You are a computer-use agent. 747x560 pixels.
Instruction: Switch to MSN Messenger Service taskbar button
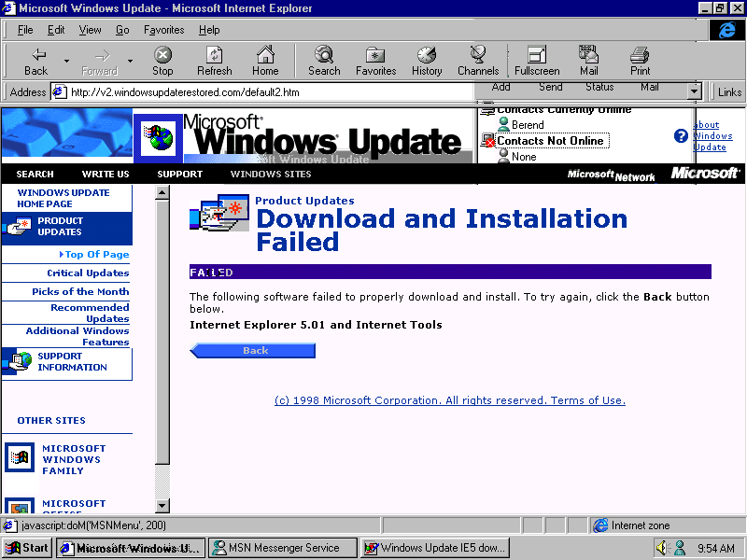[x=282, y=548]
